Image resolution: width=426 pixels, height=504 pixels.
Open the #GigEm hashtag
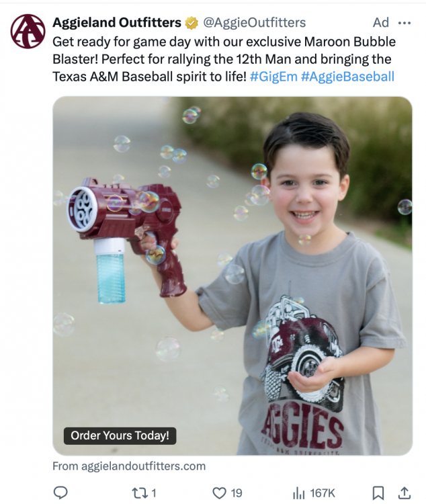[273, 77]
